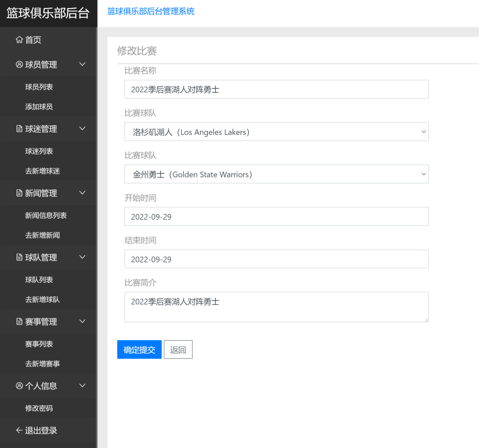479x448 pixels.
Task: Click the 比赛名称 field label
Action: pos(141,71)
